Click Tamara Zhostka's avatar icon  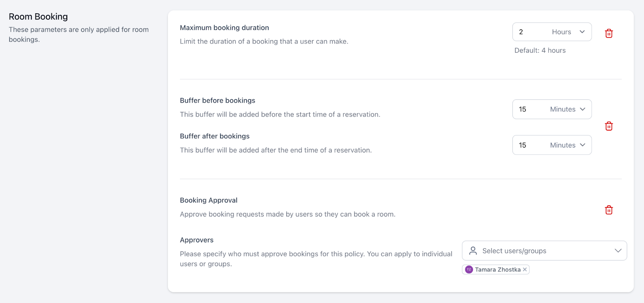[x=469, y=270]
